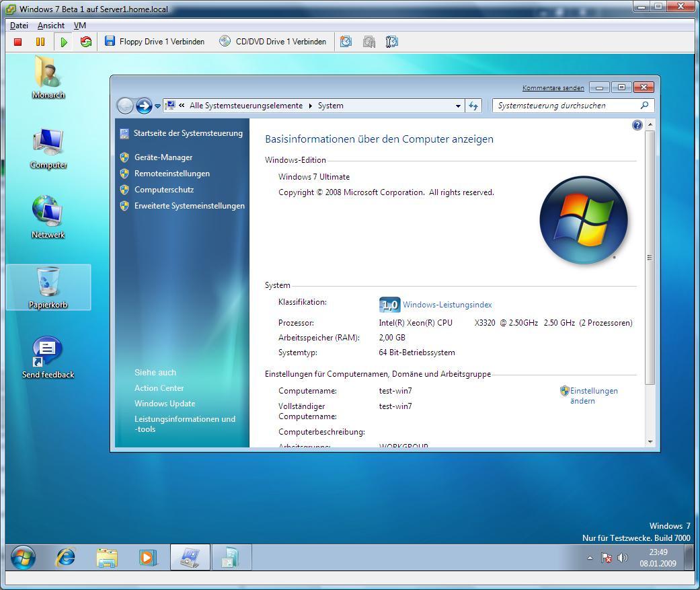
Task: Open the recent pages dropdown arrow
Action: [x=157, y=106]
